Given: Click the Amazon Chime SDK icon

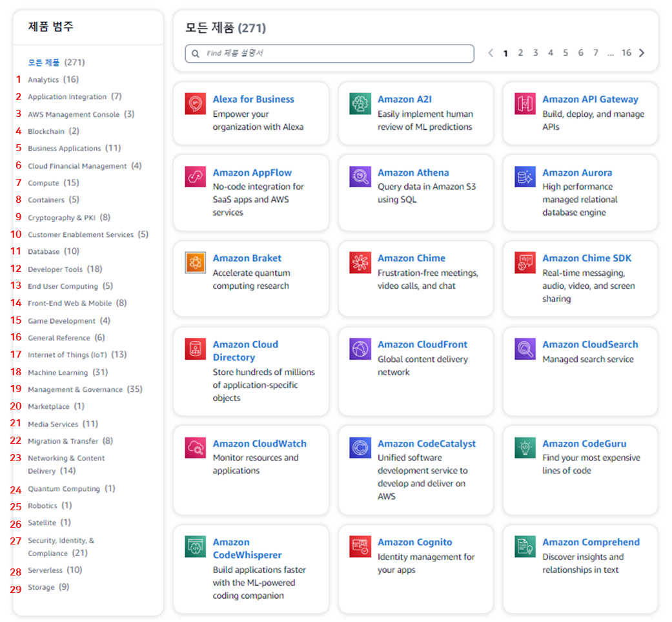Looking at the screenshot, I should coord(525,262).
